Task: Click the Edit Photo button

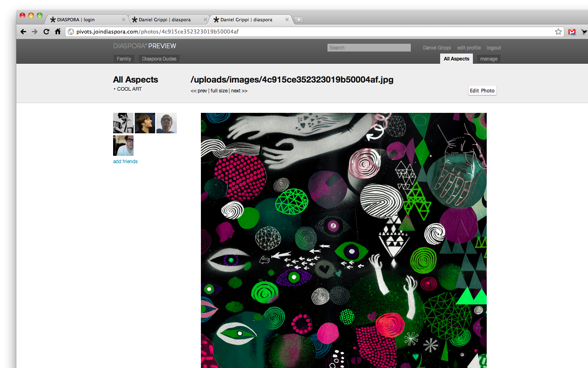Action: click(482, 91)
